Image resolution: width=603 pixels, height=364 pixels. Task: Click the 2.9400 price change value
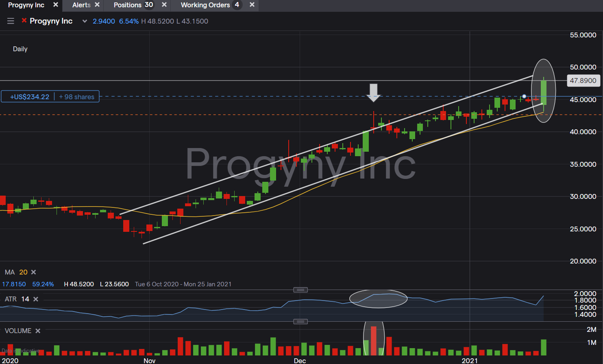104,21
